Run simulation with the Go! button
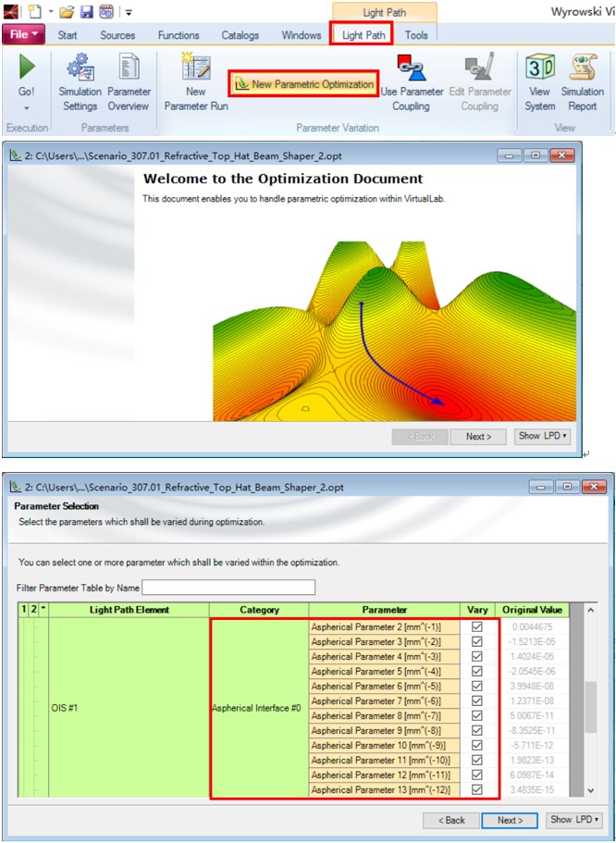Screen dimensions: 616x843 coord(26,75)
